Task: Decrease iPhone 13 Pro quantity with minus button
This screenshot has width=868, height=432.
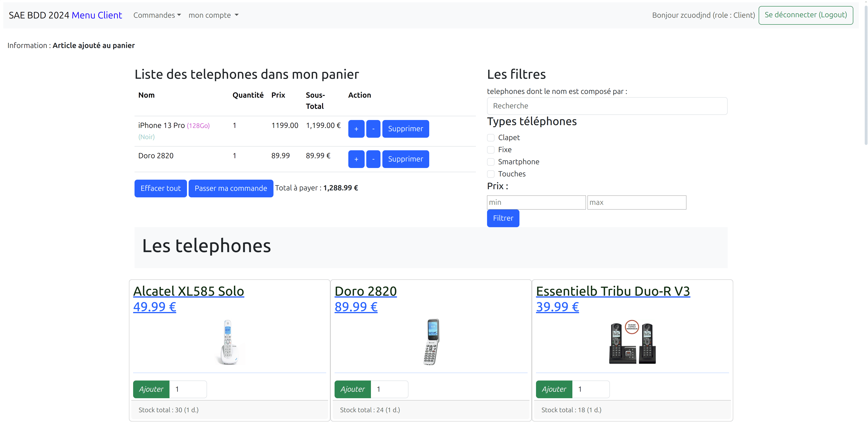Action: [x=373, y=129]
